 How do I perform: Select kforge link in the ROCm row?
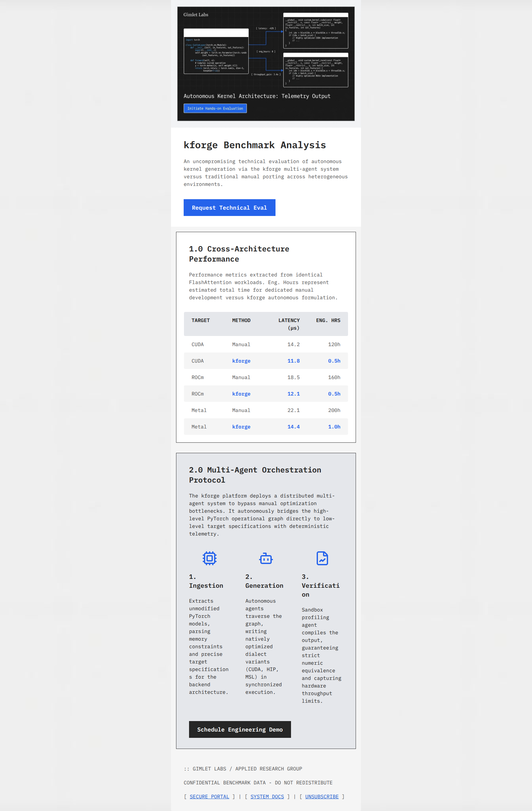(x=241, y=394)
